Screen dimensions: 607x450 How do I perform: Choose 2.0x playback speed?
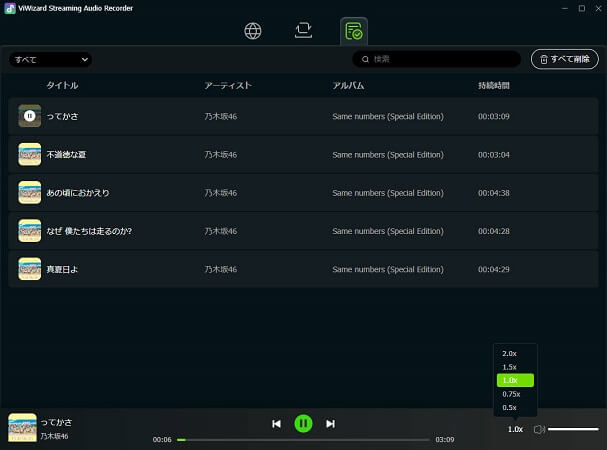click(515, 354)
